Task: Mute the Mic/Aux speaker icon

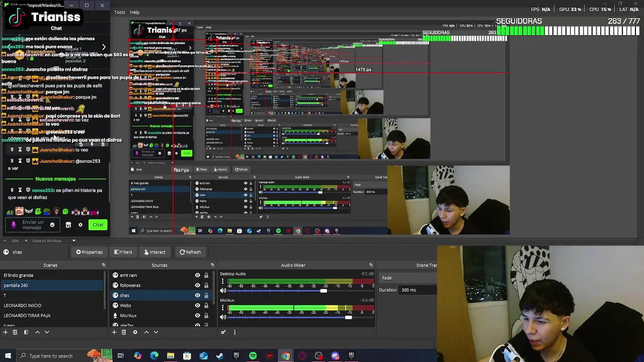Action: (223, 317)
